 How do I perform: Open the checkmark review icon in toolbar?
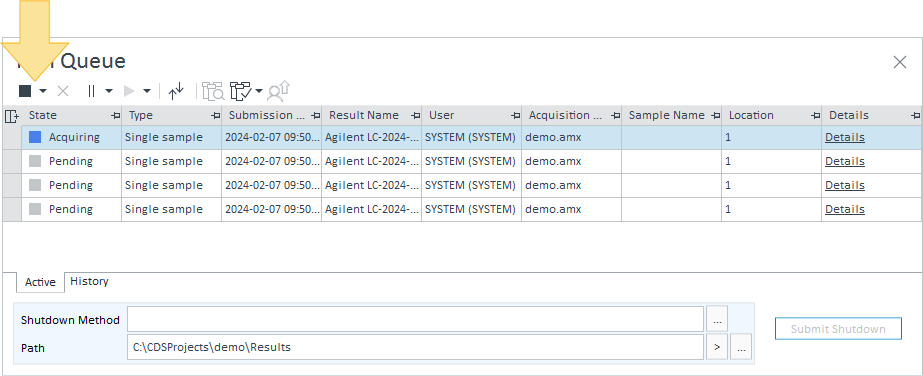(240, 91)
